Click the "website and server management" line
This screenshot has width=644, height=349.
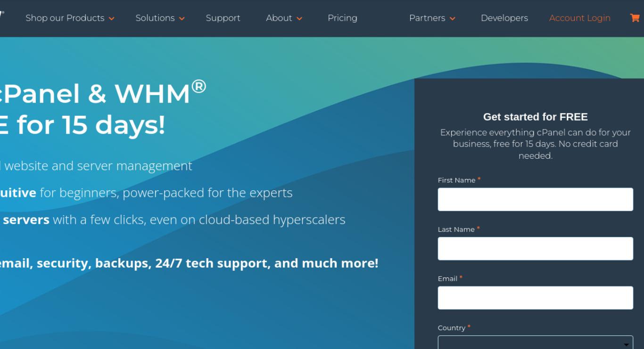tap(96, 166)
